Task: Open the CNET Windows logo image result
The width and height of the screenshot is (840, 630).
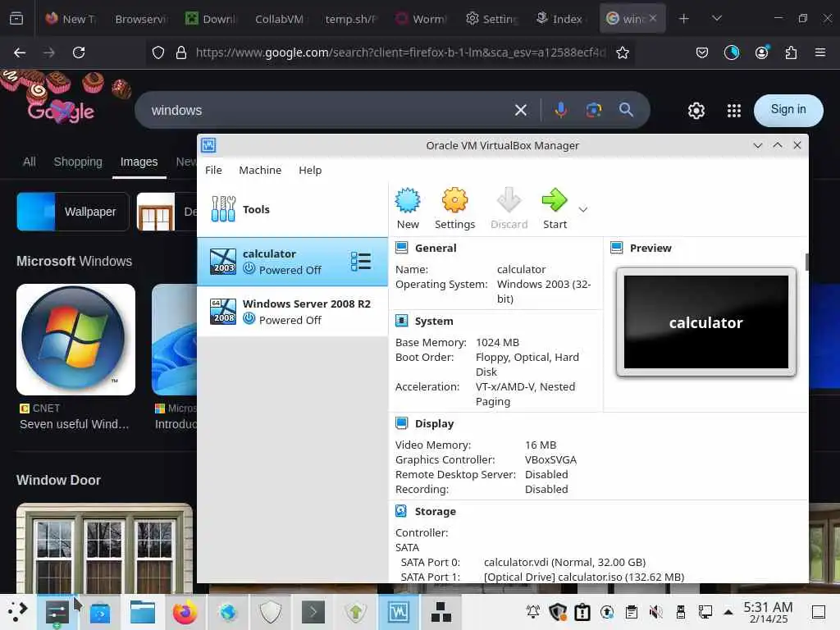Action: click(x=75, y=340)
